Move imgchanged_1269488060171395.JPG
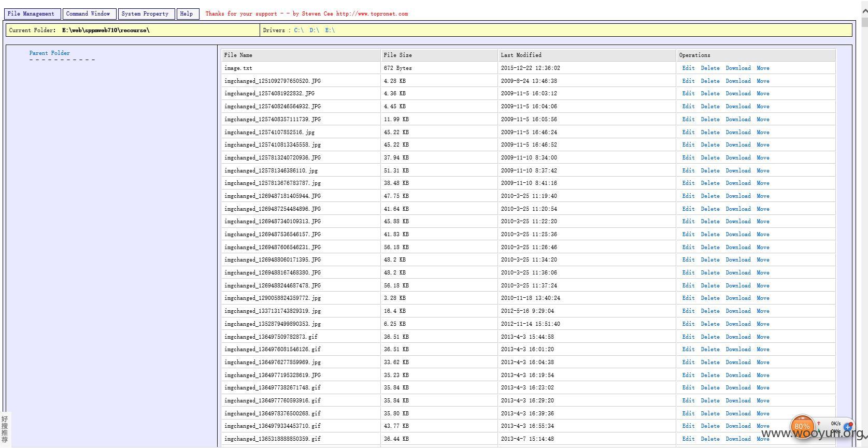The height and width of the screenshot is (448, 868). point(763,259)
